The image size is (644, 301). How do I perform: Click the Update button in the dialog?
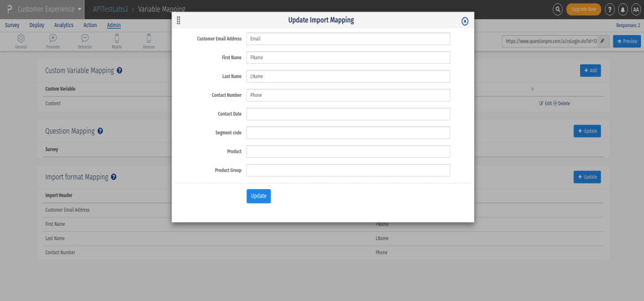(259, 196)
